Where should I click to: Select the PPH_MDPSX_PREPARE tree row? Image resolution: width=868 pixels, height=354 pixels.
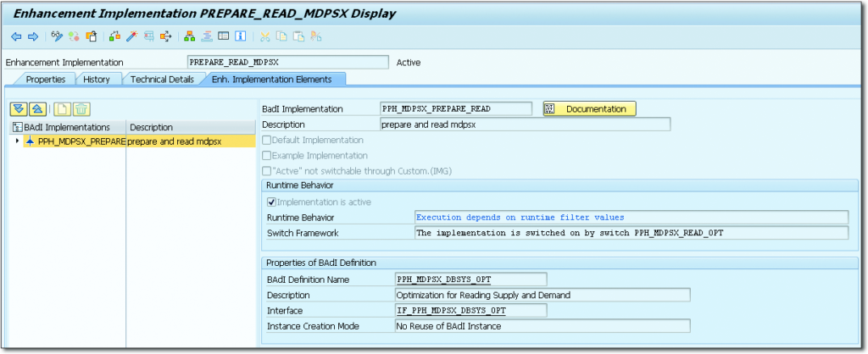click(x=133, y=141)
